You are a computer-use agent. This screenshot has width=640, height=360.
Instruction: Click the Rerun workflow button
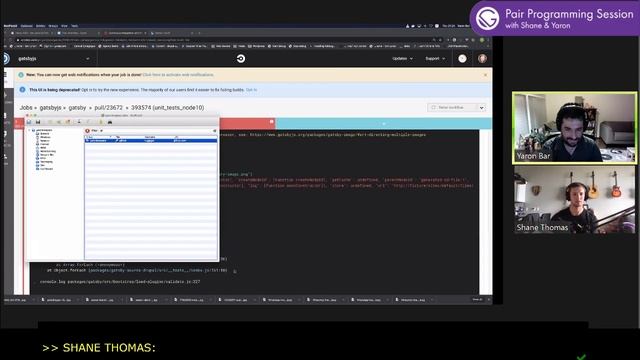(452, 107)
